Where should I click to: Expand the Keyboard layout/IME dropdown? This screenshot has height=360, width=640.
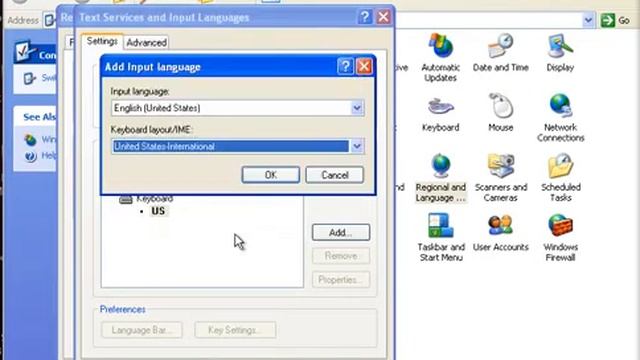pyautogui.click(x=357, y=146)
